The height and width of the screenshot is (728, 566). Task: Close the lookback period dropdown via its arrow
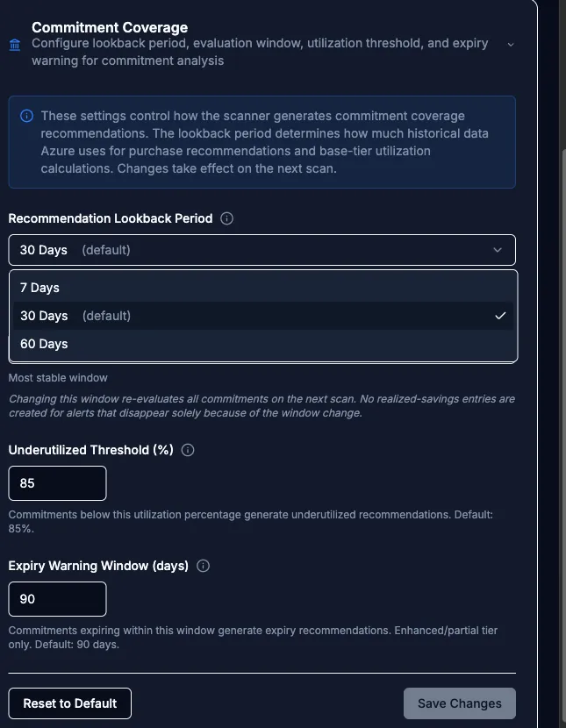[x=498, y=250]
